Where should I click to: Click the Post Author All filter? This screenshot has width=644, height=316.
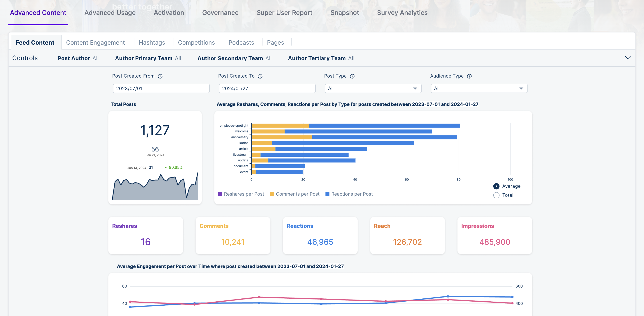click(78, 58)
